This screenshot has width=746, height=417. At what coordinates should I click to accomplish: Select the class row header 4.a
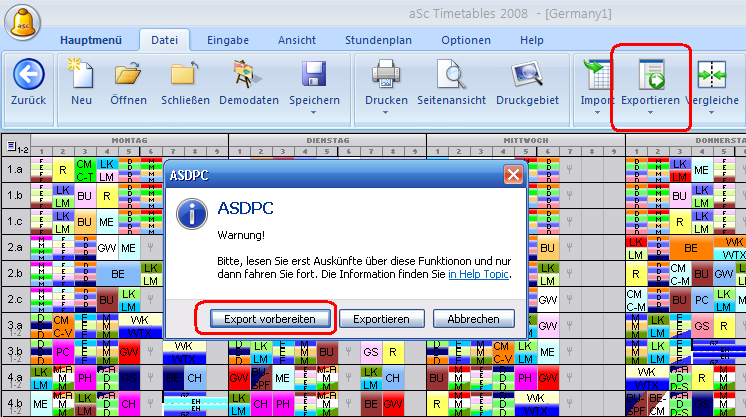point(15,378)
